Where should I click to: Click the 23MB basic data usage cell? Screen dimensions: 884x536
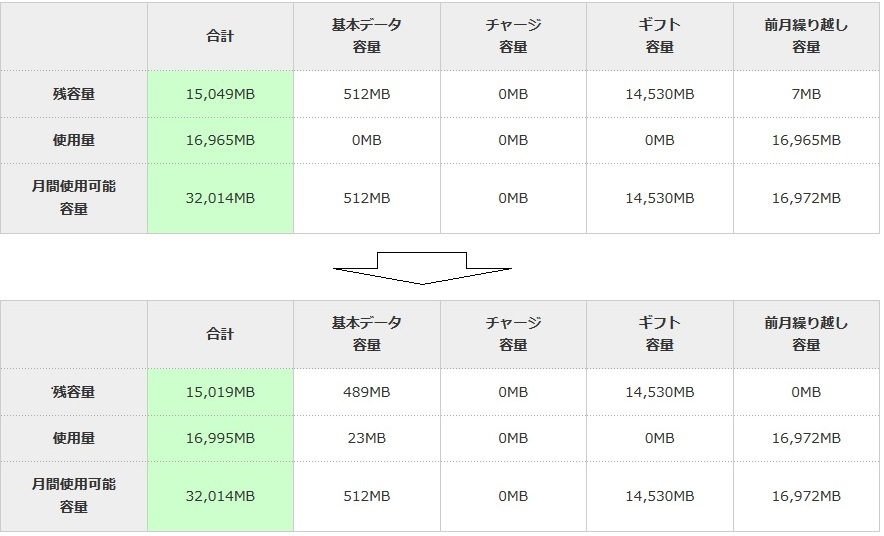click(366, 438)
